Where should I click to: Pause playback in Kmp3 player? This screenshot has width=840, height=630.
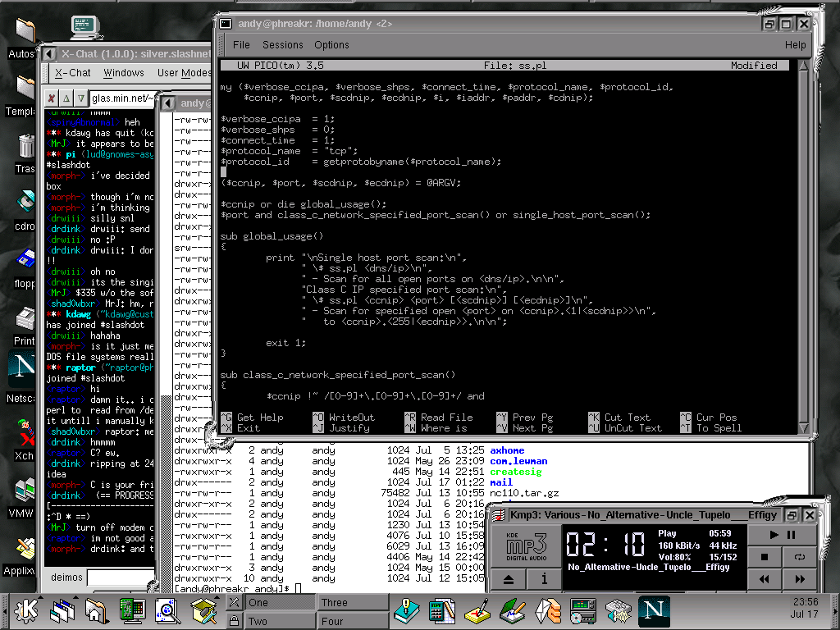[x=791, y=535]
